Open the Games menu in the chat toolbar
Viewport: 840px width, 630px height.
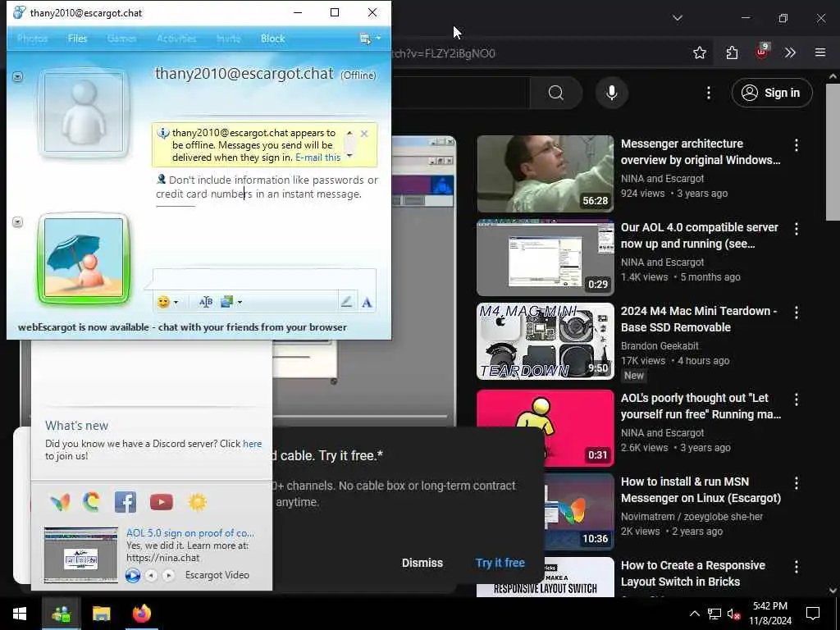click(121, 39)
